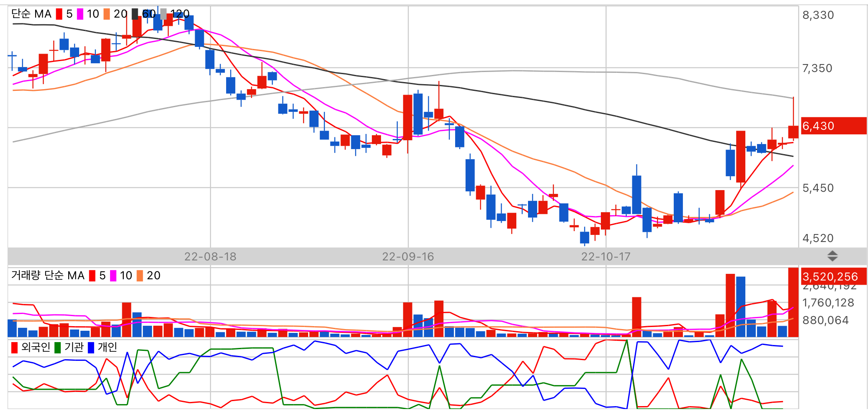Viewport: 868px width, 417px height.
Task: Click the 7,350 price axis label
Action: click(817, 68)
